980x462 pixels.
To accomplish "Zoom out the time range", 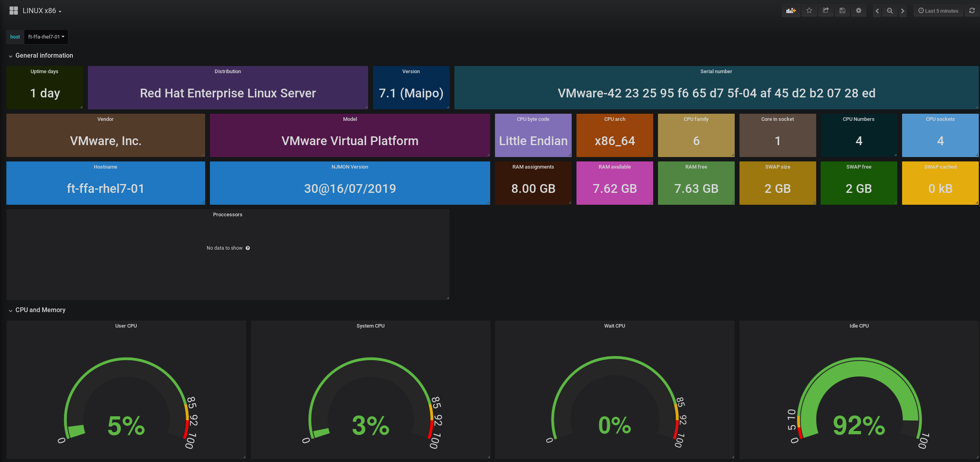I will (890, 11).
